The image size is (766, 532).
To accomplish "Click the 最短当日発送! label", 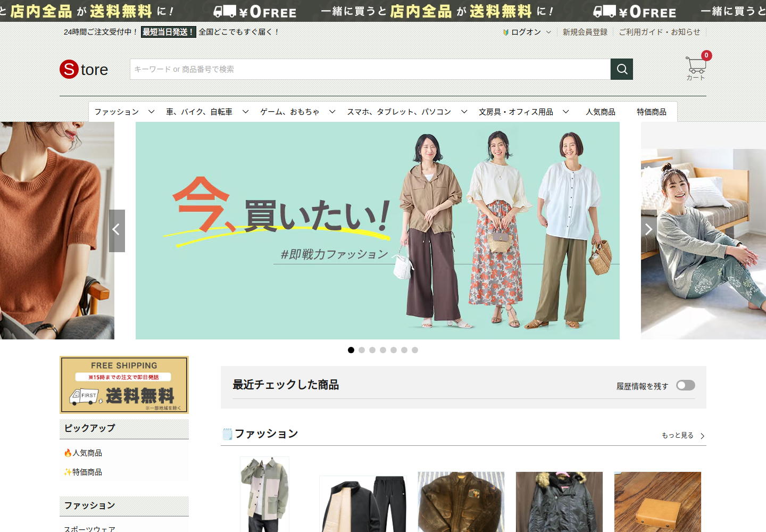I will 169,32.
